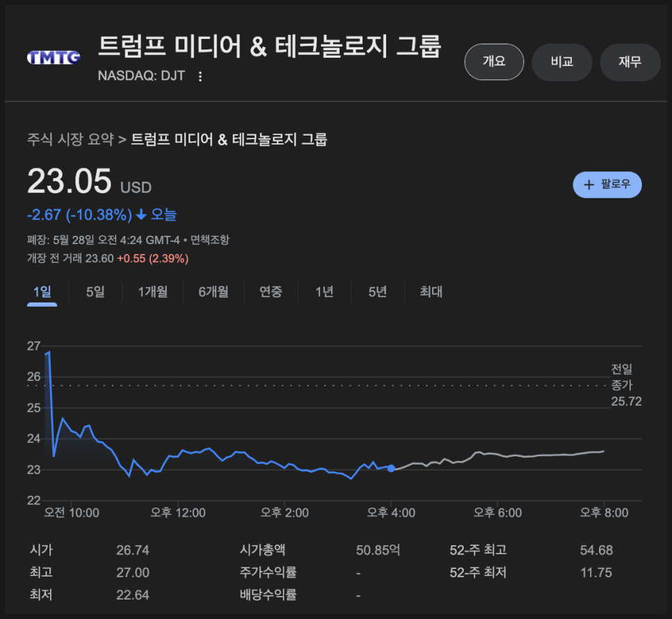The height and width of the screenshot is (619, 672).
Task: Click the 최고 value 27.00
Action: point(133,572)
